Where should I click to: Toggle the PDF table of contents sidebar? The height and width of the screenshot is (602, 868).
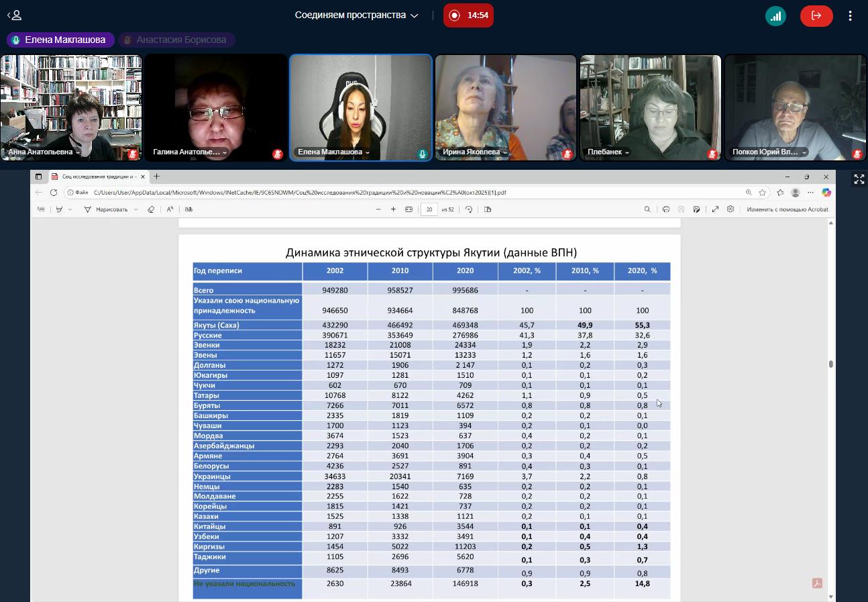click(x=41, y=209)
